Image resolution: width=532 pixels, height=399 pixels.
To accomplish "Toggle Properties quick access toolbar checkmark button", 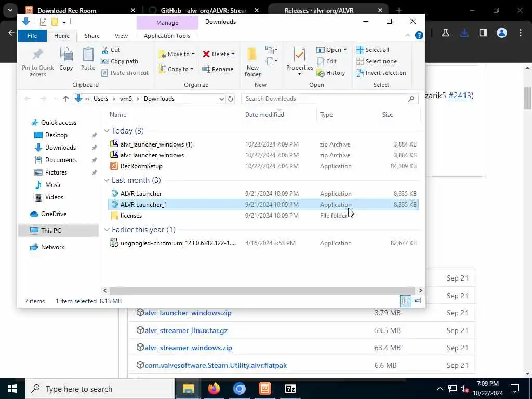I will (x=43, y=22).
